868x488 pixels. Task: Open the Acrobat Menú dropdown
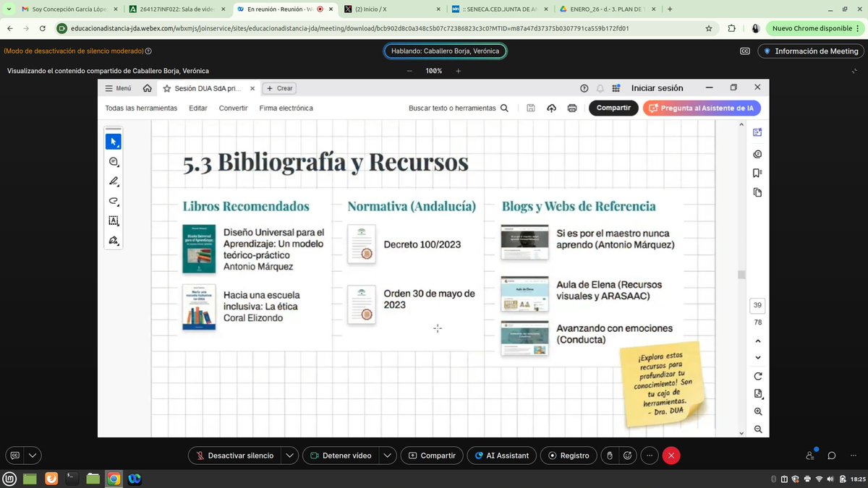119,87
